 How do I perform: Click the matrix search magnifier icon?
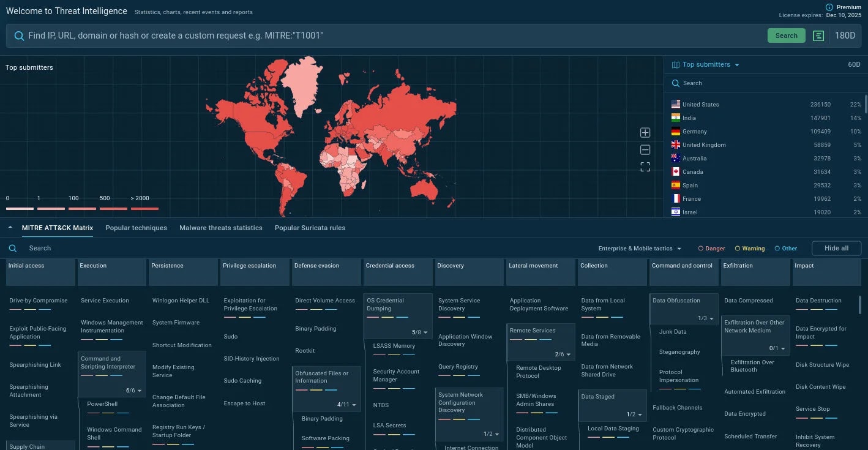tap(12, 249)
